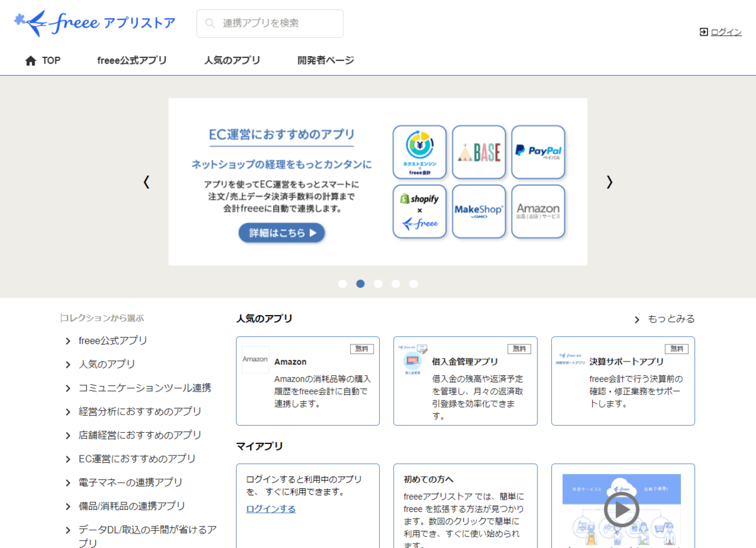This screenshot has height=548, width=756.
Task: Open the MakeShop app tile in the banner
Action: (x=479, y=211)
